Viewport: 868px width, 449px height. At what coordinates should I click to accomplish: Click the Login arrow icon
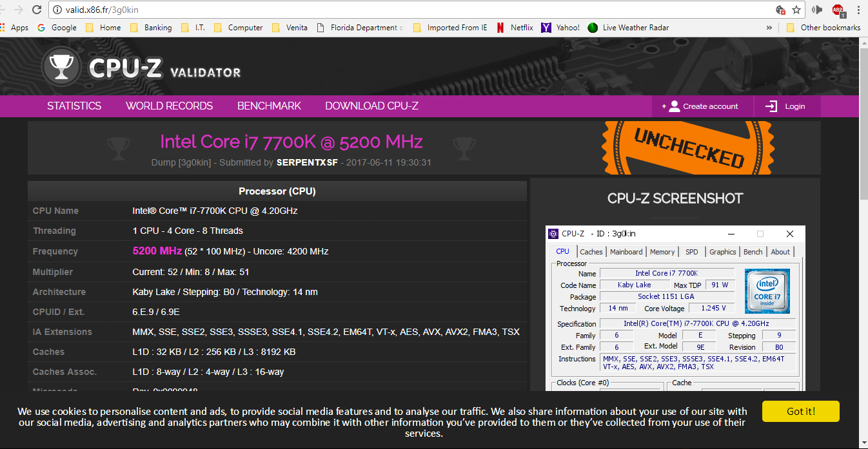(771, 106)
